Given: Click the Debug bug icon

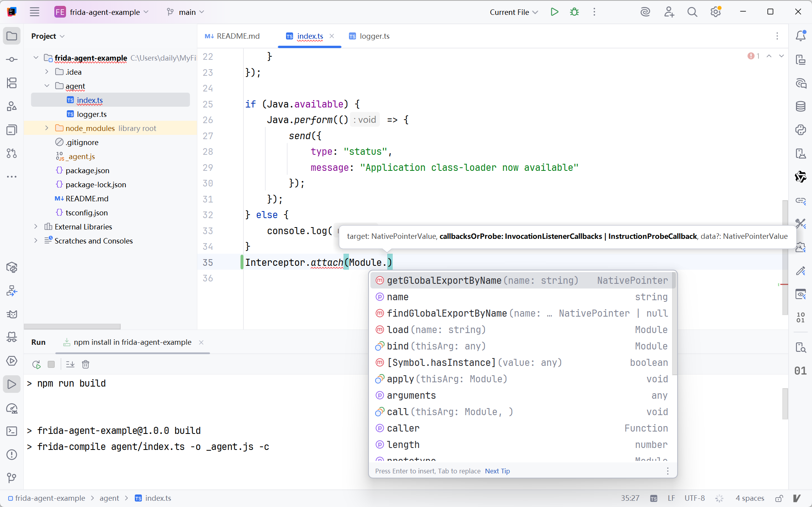Looking at the screenshot, I should (574, 12).
